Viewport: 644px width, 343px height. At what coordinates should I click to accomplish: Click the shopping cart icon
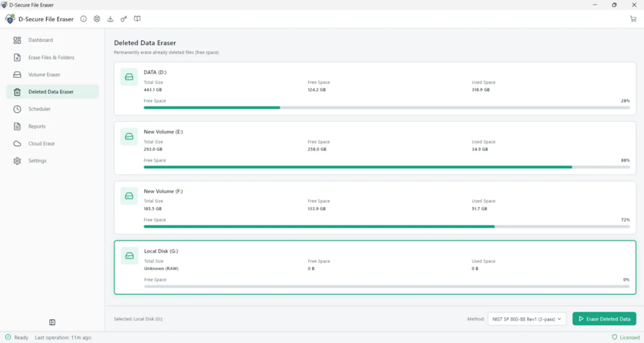633,19
